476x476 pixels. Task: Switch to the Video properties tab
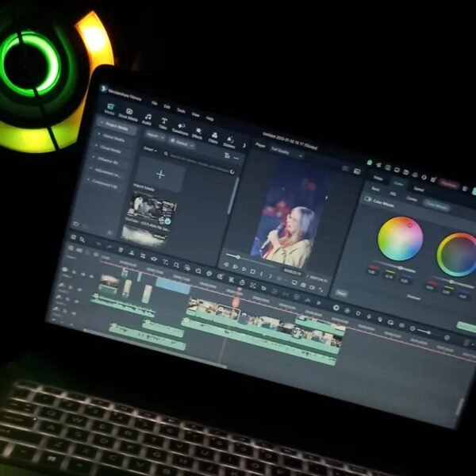click(378, 178)
